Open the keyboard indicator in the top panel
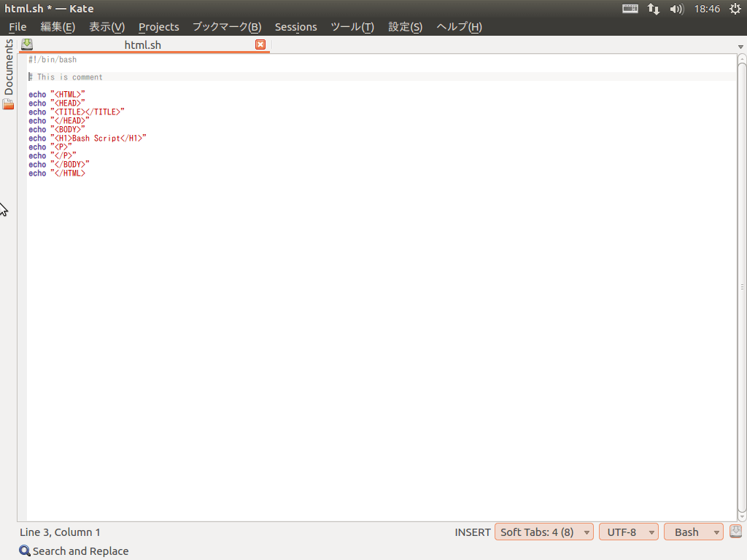This screenshot has width=747, height=560. 630,9
